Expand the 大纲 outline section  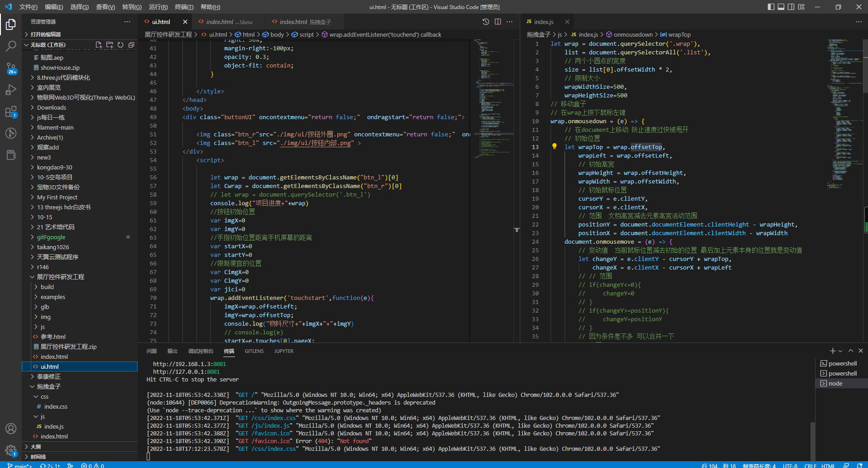[x=80, y=447]
